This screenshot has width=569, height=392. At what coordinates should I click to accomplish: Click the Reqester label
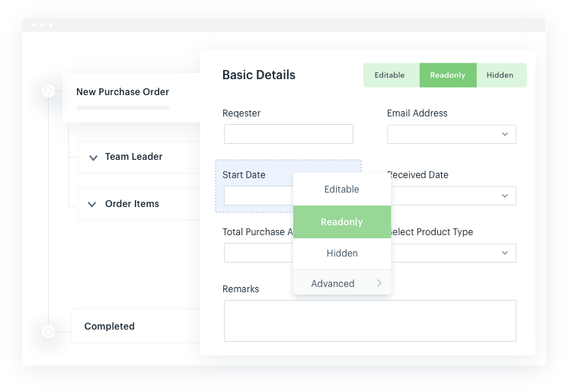(241, 113)
